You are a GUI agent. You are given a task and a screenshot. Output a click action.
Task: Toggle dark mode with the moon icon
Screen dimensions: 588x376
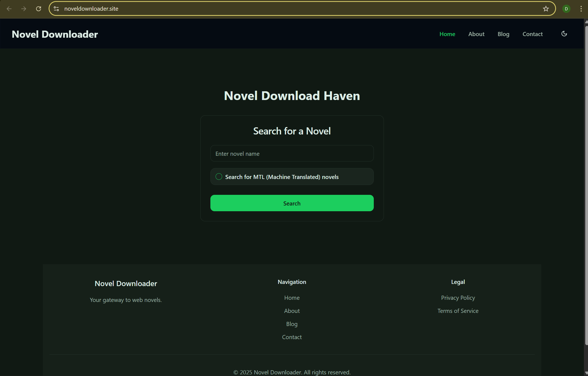click(x=564, y=34)
